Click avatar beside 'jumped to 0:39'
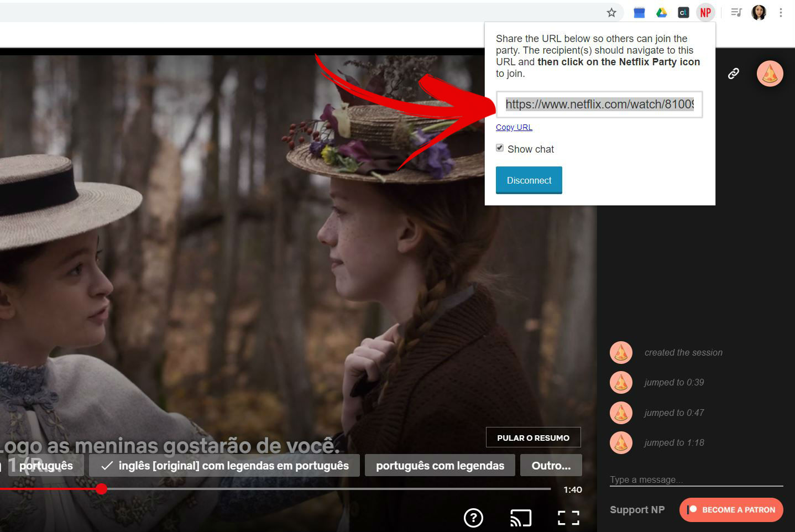 pos(621,382)
